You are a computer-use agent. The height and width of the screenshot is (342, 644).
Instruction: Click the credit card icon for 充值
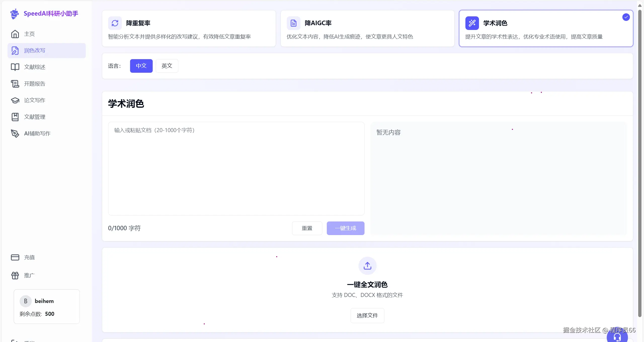[x=15, y=257]
